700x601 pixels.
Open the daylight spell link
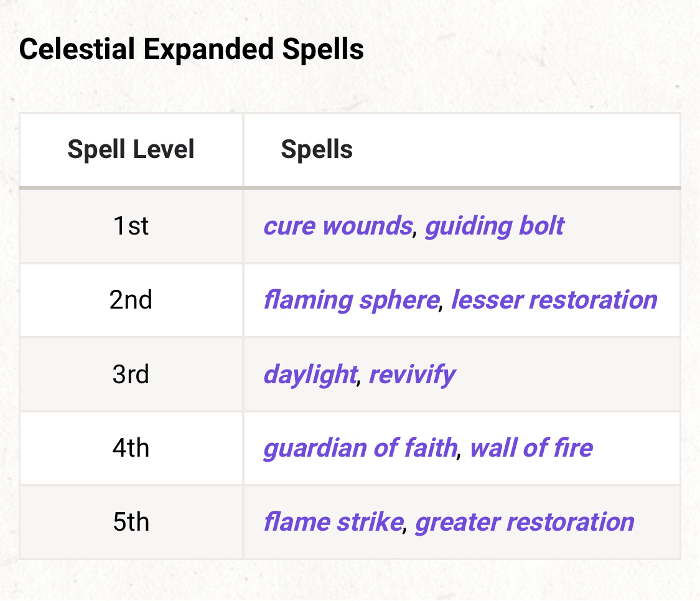(x=309, y=375)
